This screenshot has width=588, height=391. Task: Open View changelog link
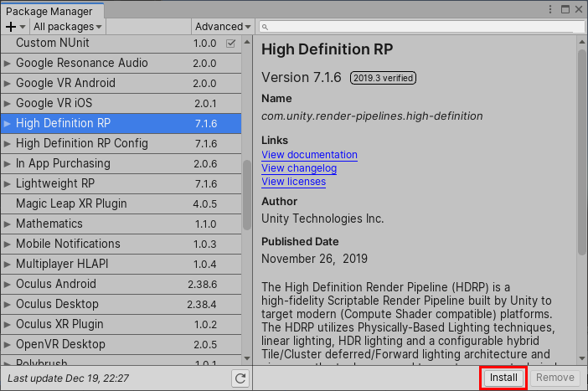[x=299, y=168]
